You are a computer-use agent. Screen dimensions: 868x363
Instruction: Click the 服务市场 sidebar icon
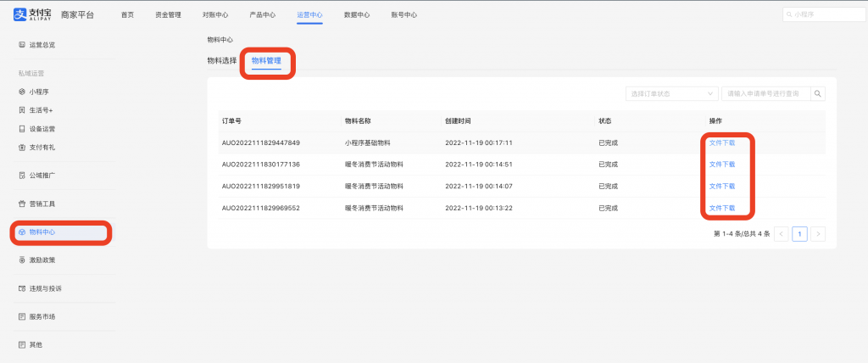21,317
